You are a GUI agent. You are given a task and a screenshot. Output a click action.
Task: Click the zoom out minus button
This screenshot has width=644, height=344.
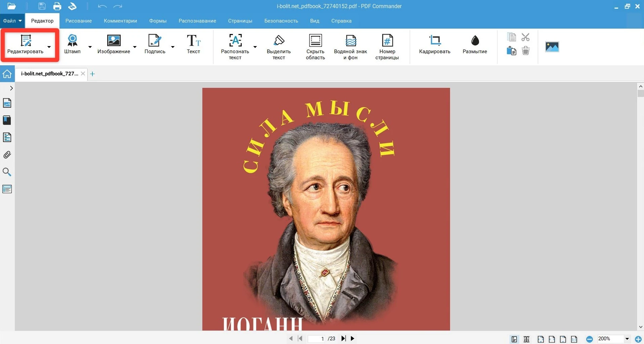[x=589, y=339]
